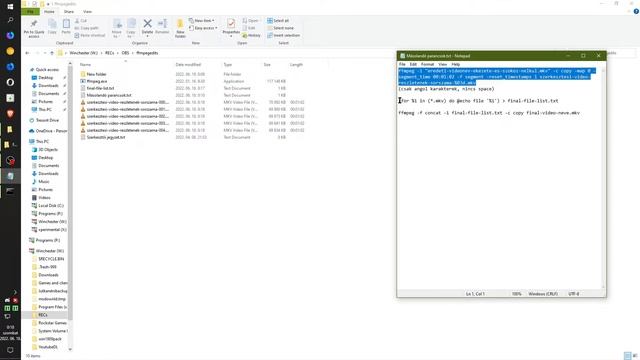
Task: Open the Notepad View menu
Action: (x=442, y=64)
